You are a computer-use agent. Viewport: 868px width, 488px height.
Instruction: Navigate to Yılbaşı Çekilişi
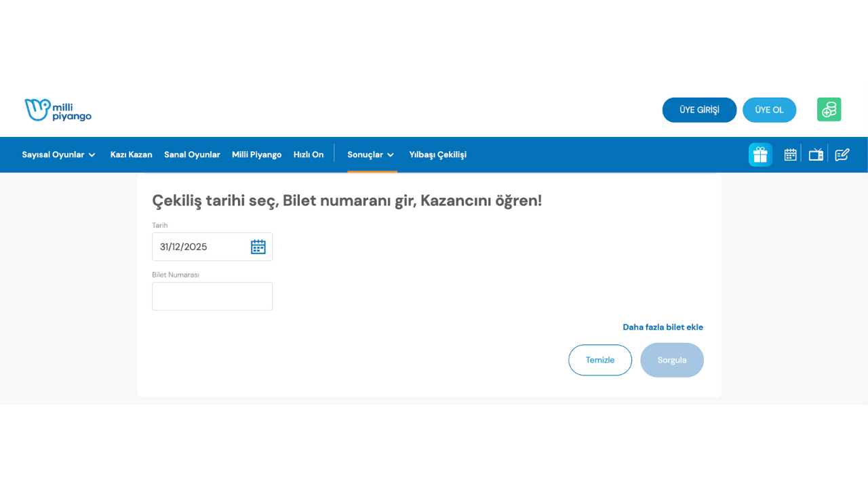point(437,155)
